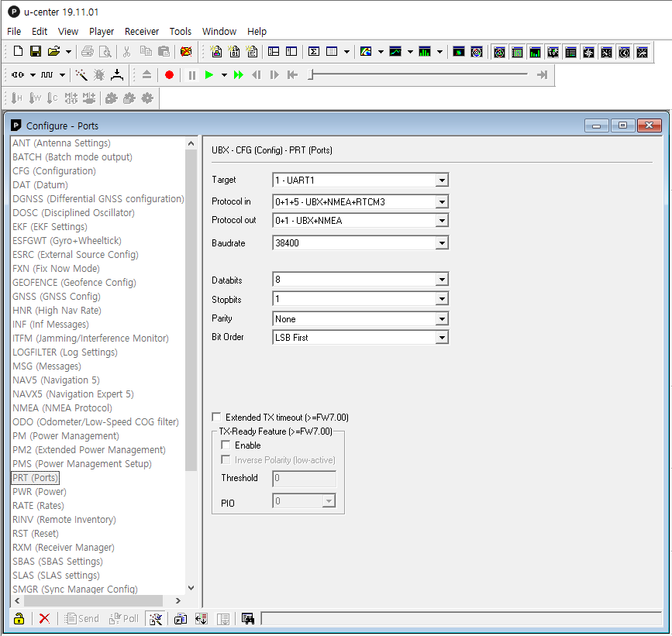Click the red X cancel icon at bottom

[x=44, y=618]
